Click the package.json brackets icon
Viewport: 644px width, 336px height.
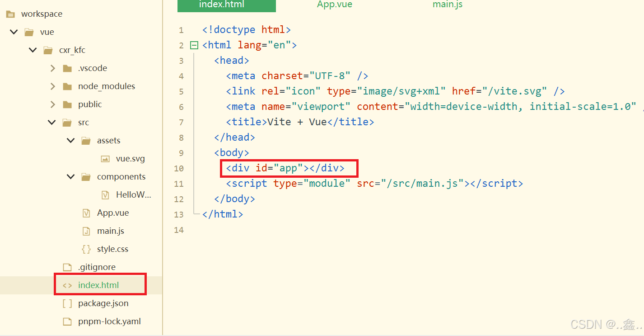[67, 303]
